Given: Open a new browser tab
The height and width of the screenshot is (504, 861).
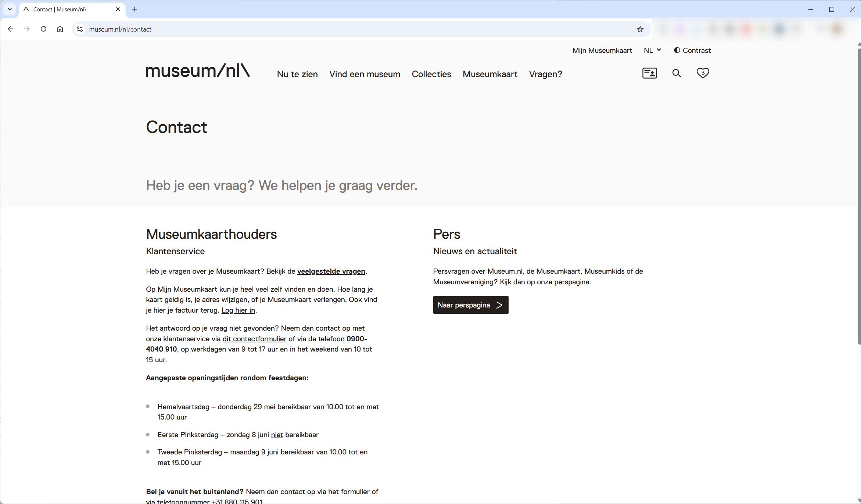Looking at the screenshot, I should pyautogui.click(x=134, y=9).
